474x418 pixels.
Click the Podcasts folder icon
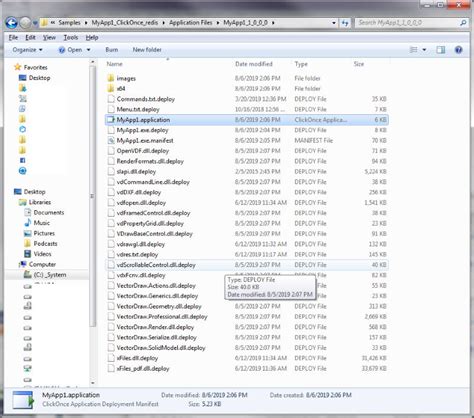(28, 243)
